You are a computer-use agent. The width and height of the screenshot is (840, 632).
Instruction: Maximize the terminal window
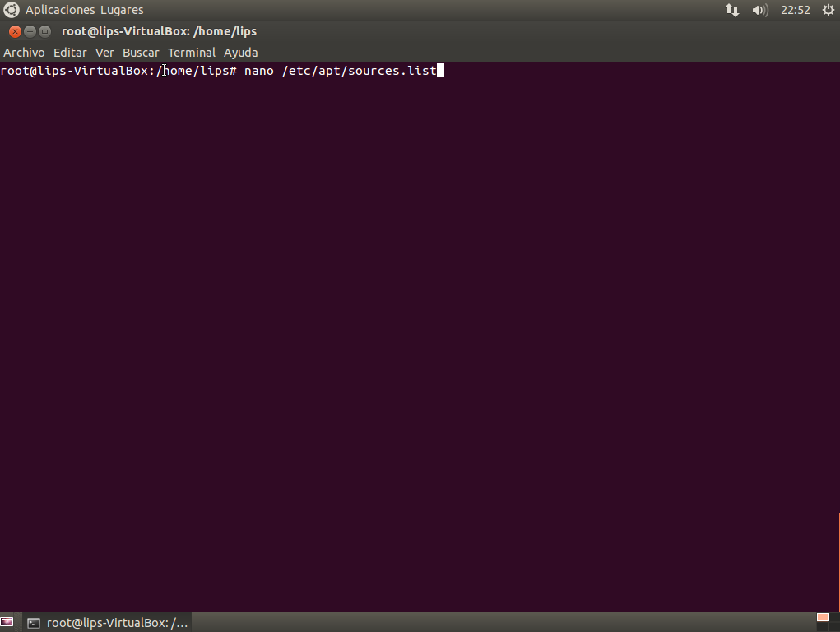click(45, 31)
